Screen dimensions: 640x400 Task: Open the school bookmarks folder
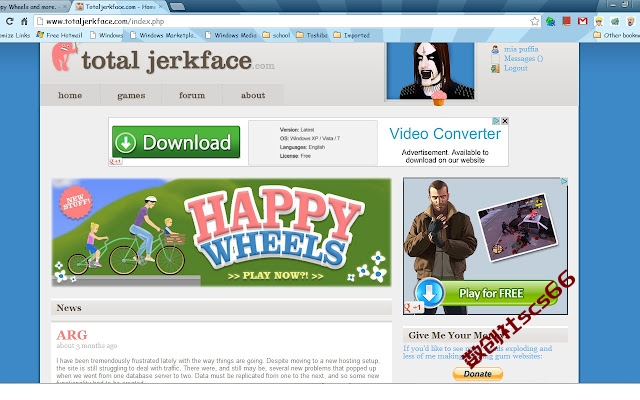click(276, 35)
